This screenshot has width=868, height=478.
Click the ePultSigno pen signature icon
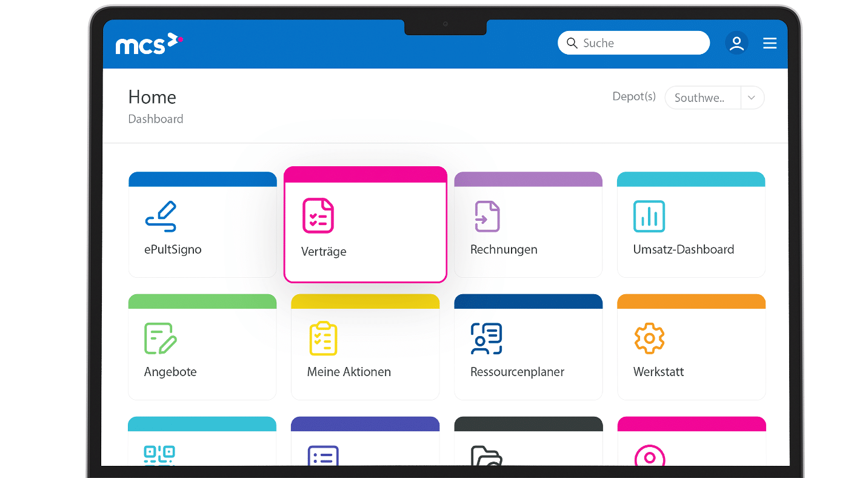pos(161,217)
